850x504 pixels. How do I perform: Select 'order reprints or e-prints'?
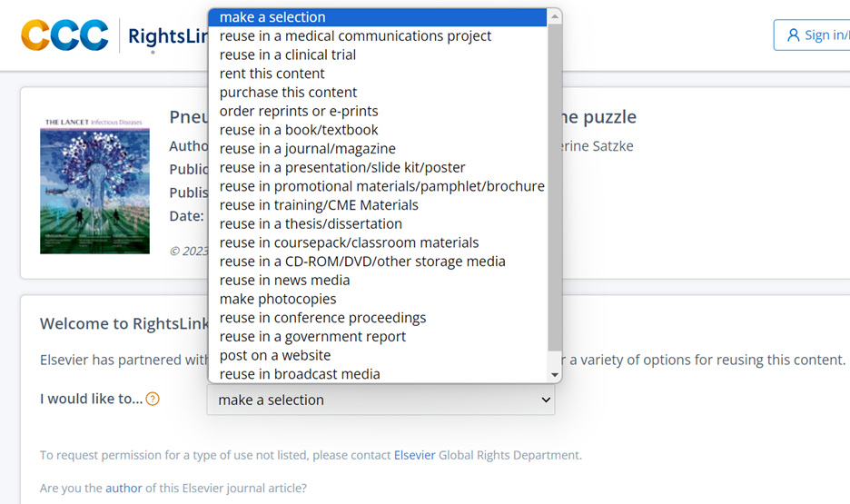click(x=298, y=111)
